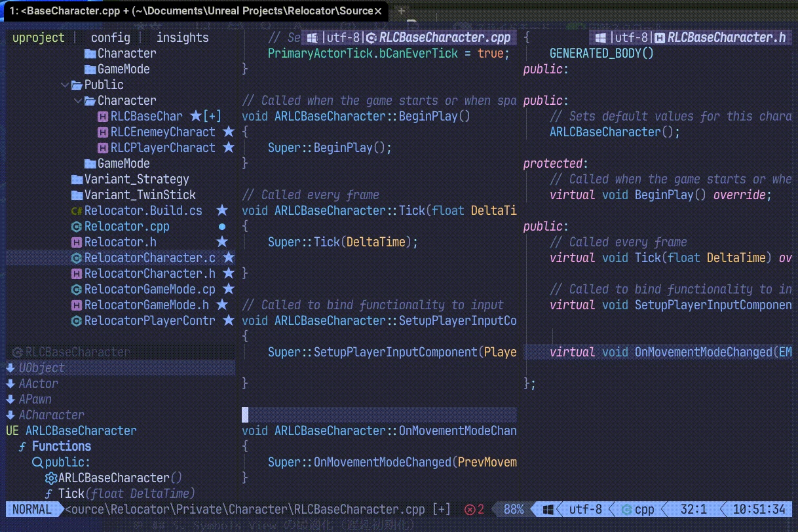Click the 10:51:34 clock in status line
Image resolution: width=798 pixels, height=532 pixels.
tap(759, 509)
